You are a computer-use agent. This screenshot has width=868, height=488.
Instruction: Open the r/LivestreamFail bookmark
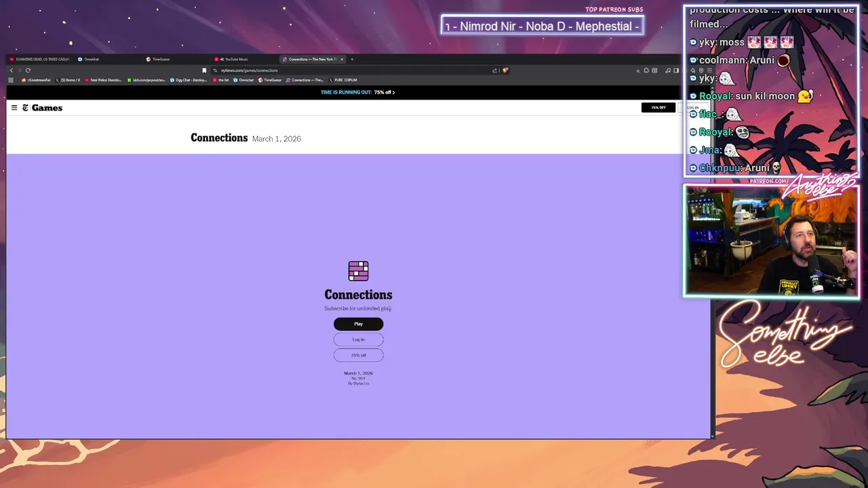[36, 80]
